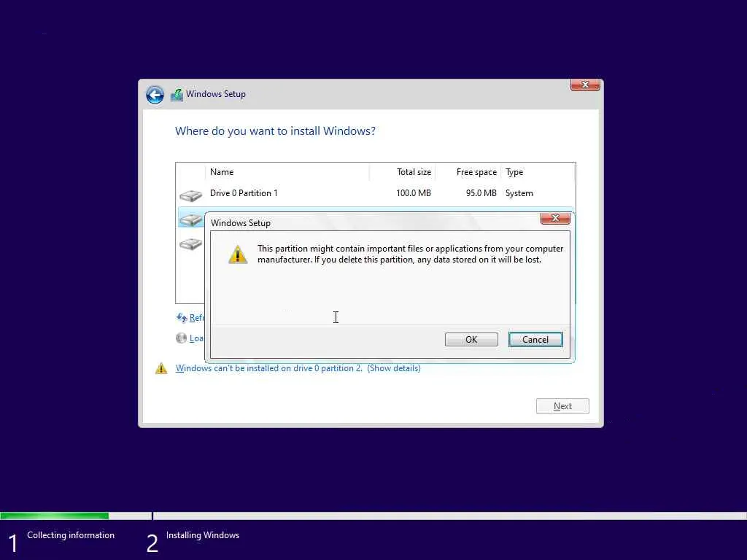Open the 'Windows can't be installed' details link

(x=298, y=368)
